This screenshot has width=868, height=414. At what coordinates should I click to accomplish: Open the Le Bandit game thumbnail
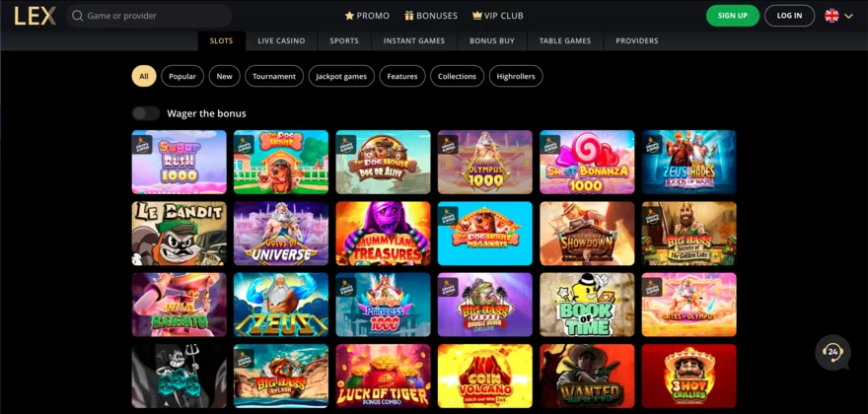pos(180,234)
